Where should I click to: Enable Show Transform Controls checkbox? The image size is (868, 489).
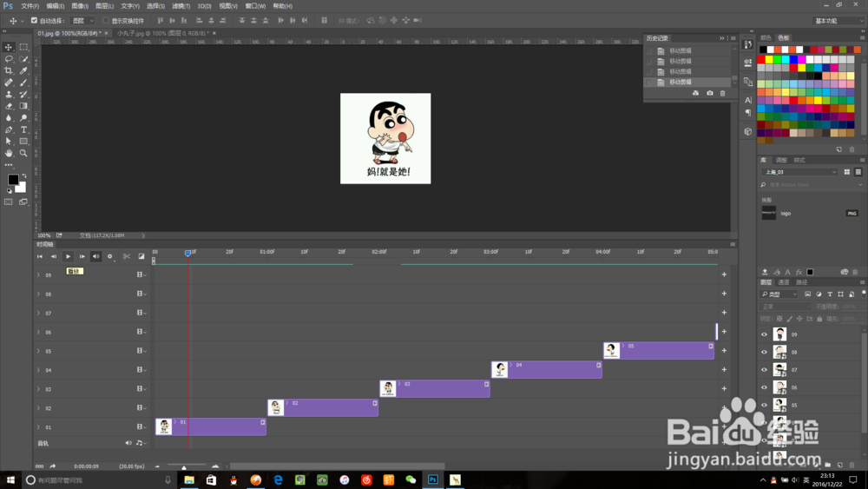(x=106, y=21)
